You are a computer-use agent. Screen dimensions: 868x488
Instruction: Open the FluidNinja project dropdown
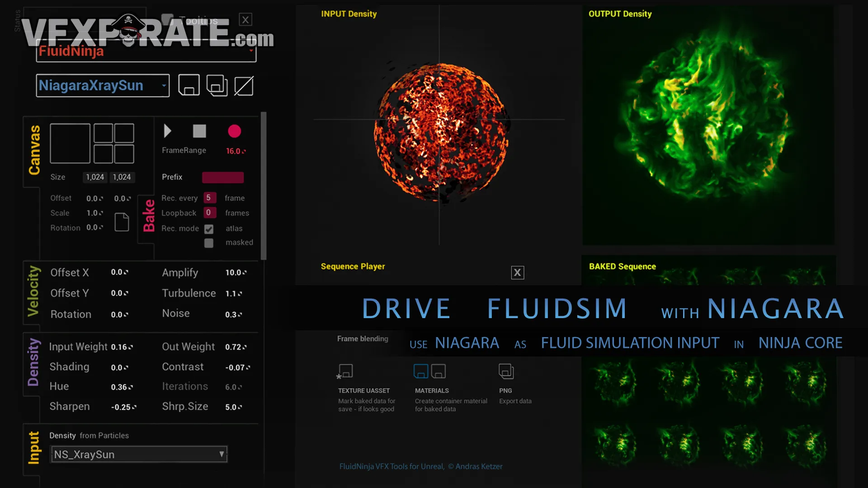[x=146, y=51]
